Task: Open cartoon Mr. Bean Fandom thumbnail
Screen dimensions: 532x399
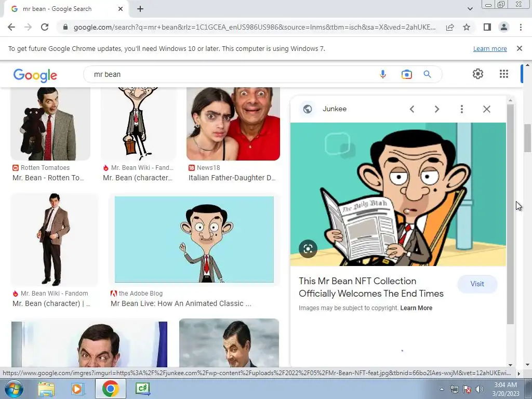Action: click(x=138, y=124)
